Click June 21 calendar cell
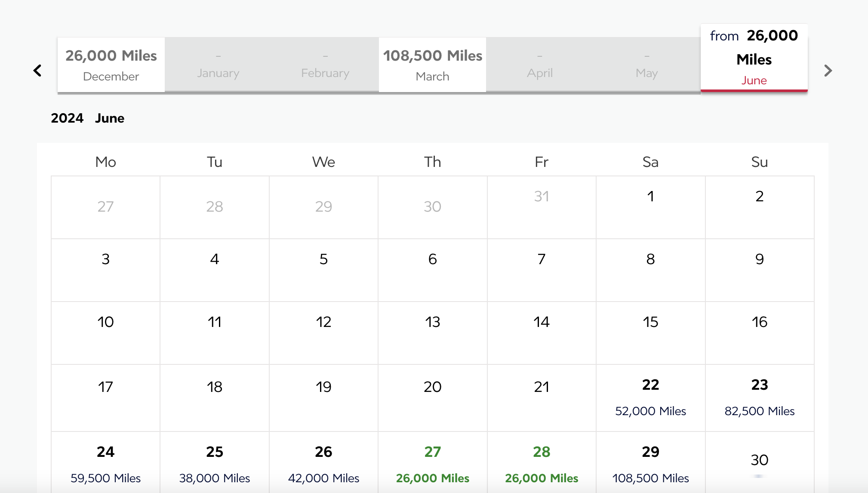The width and height of the screenshot is (868, 493). point(542,398)
